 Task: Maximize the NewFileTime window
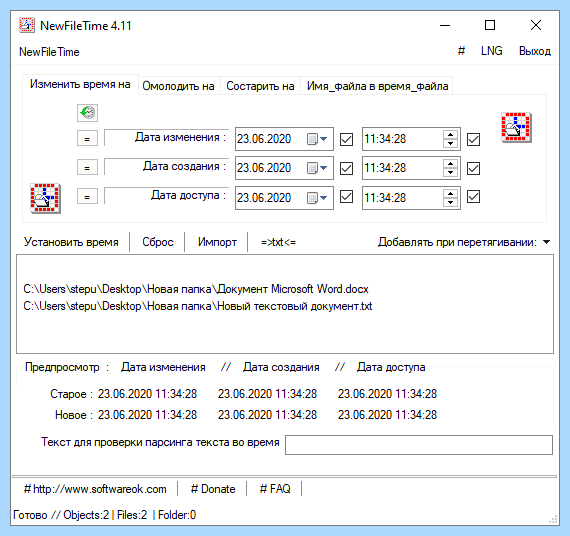(490, 25)
